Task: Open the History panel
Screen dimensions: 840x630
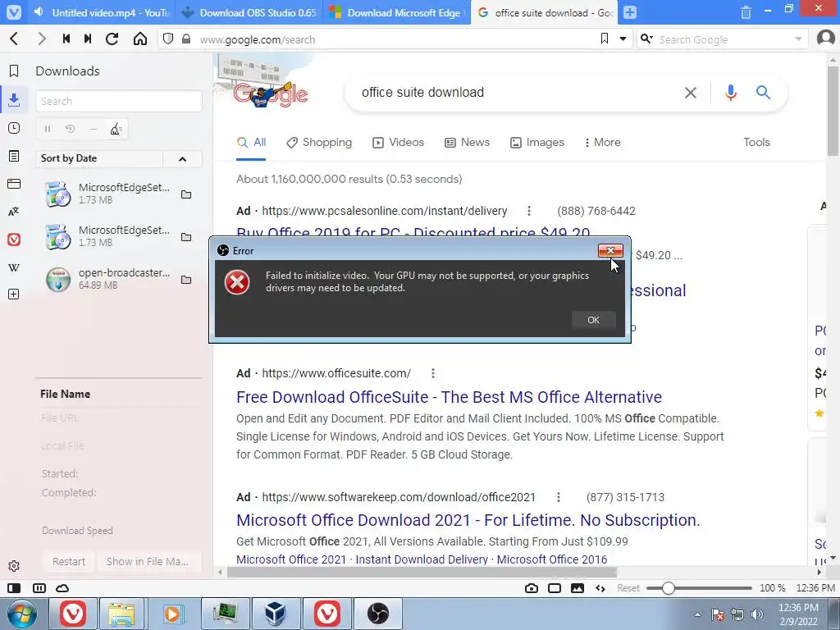Action: (14, 128)
